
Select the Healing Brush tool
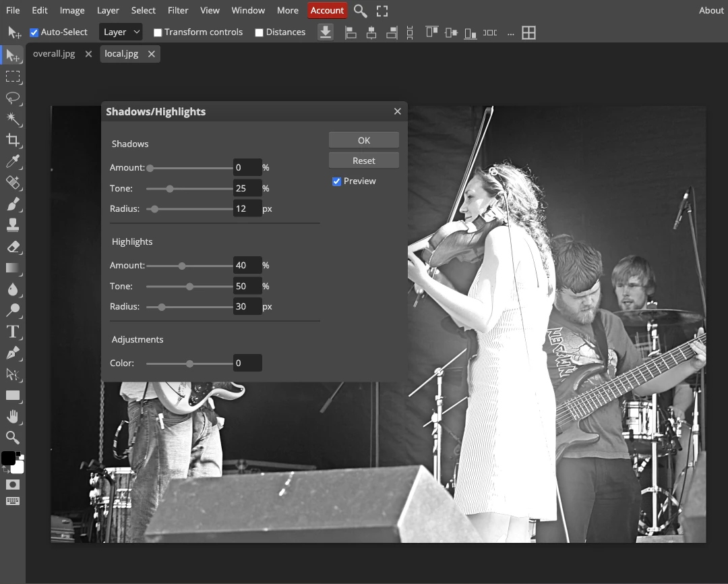[13, 183]
